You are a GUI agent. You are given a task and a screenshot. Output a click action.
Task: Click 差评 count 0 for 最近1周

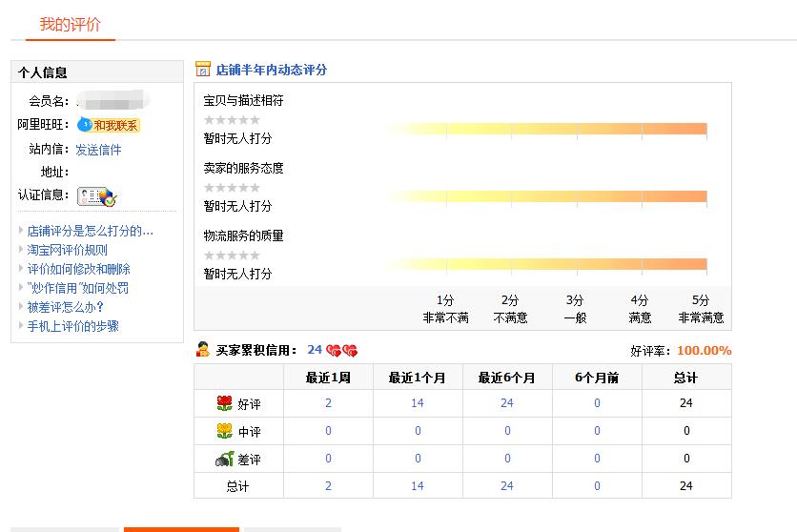(328, 459)
